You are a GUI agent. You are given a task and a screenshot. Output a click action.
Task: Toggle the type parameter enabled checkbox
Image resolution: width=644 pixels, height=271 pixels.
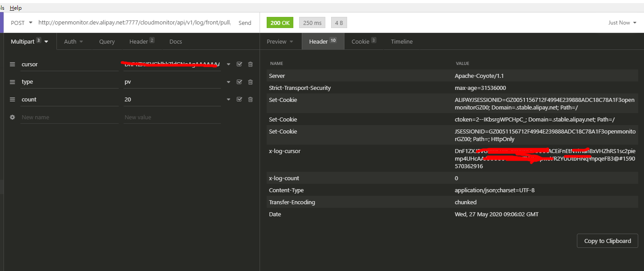(240, 82)
